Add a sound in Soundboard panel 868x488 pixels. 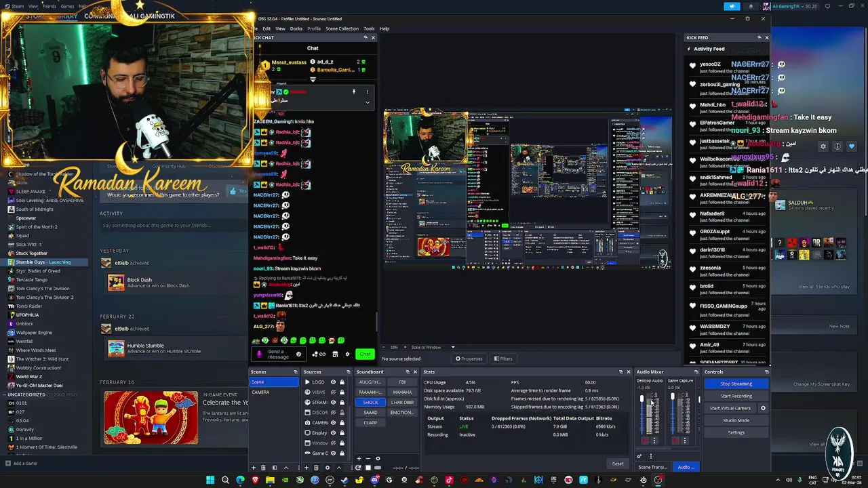tap(359, 459)
